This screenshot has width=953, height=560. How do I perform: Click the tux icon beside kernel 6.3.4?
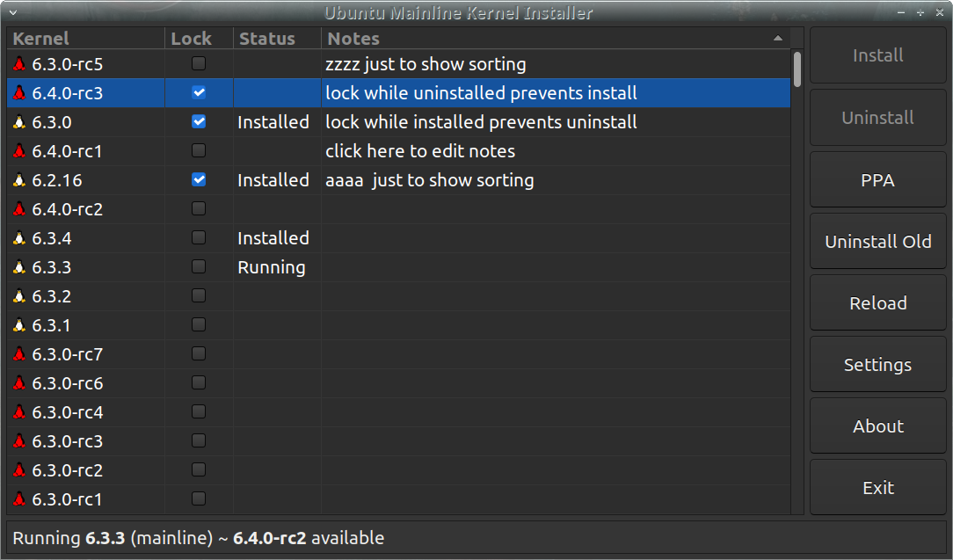pos(19,238)
